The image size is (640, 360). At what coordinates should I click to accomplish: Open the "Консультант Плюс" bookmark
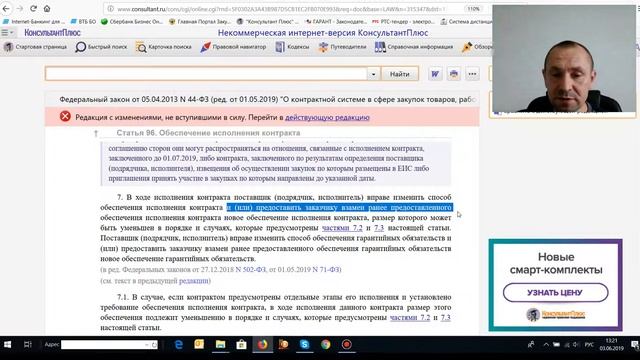pos(268,21)
